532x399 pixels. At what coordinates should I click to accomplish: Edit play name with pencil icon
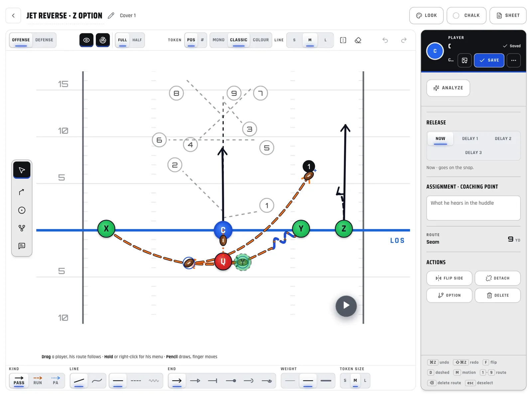coord(111,16)
